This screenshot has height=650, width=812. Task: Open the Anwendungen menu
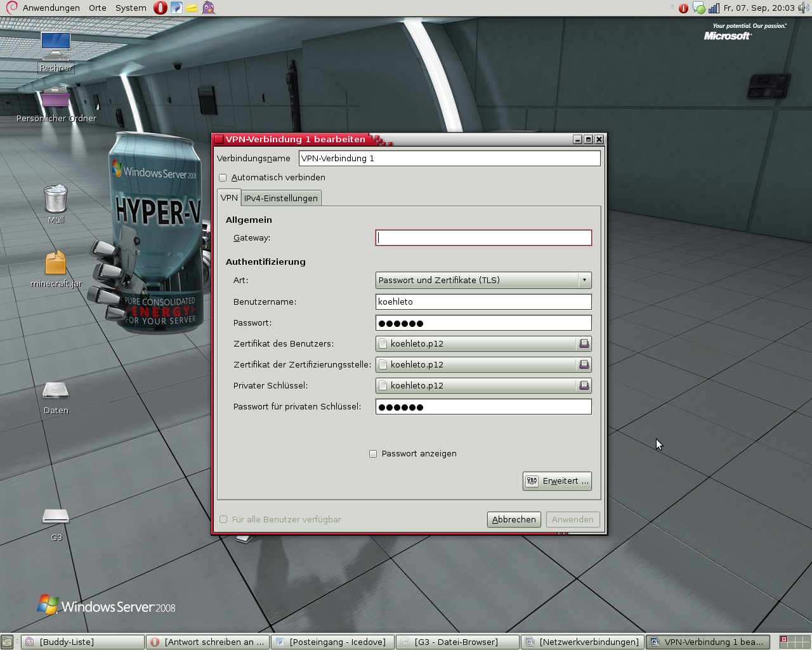(x=51, y=8)
